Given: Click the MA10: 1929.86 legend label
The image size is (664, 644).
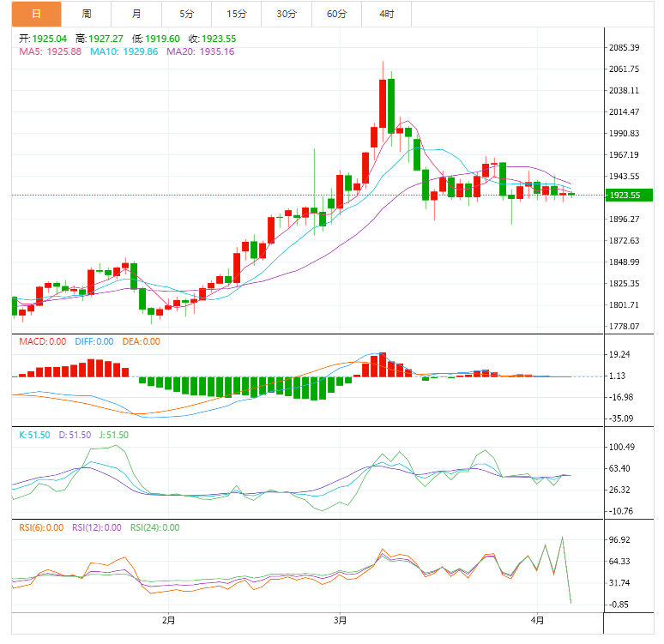Looking at the screenshot, I should tap(124, 51).
